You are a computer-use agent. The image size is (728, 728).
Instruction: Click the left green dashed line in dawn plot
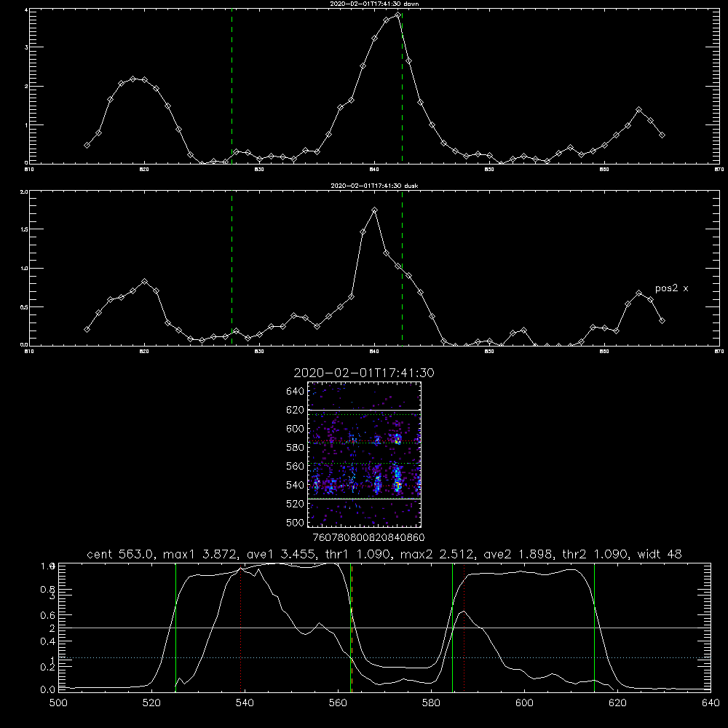(x=232, y=86)
